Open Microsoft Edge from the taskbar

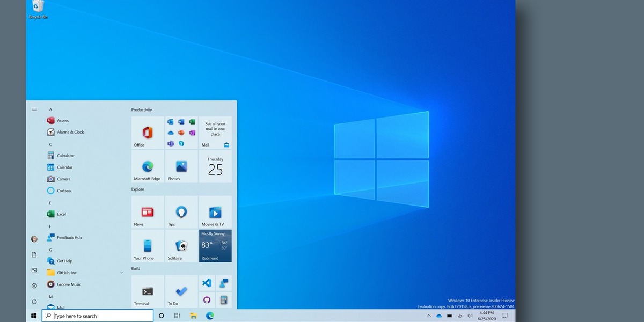(209, 316)
